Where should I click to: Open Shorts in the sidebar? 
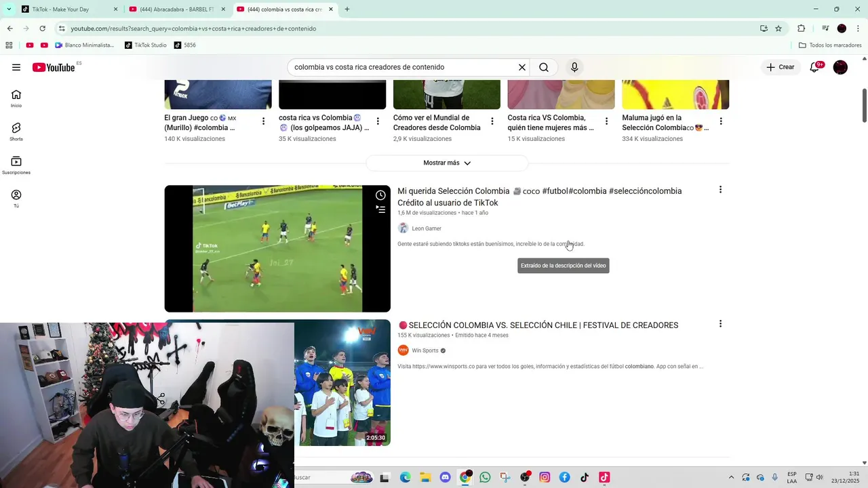16,131
